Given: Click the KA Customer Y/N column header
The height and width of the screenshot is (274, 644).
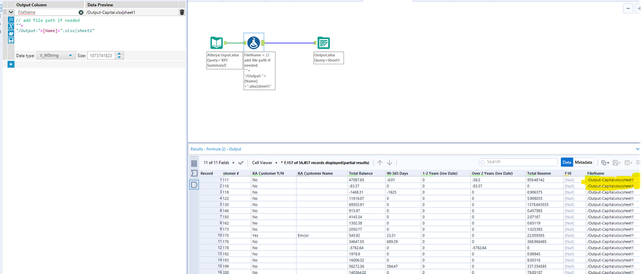Looking at the screenshot, I should coord(274,174).
